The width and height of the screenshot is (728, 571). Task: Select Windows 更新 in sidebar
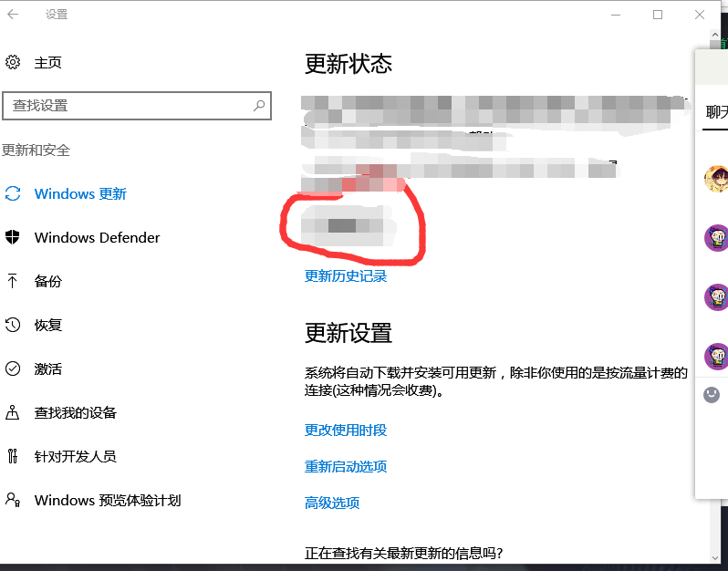point(80,193)
